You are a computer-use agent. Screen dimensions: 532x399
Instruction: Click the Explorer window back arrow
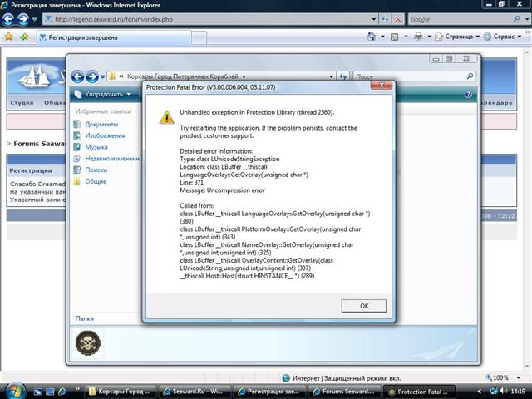point(77,76)
